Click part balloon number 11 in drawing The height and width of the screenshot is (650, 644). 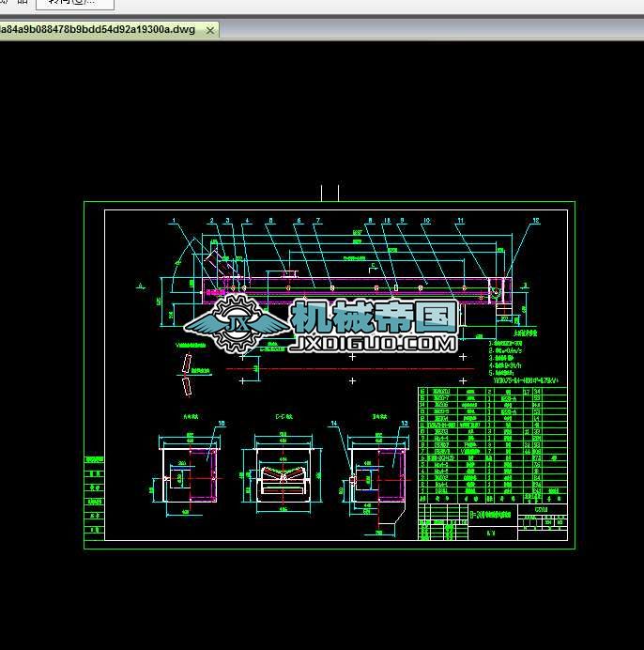pyautogui.click(x=460, y=221)
